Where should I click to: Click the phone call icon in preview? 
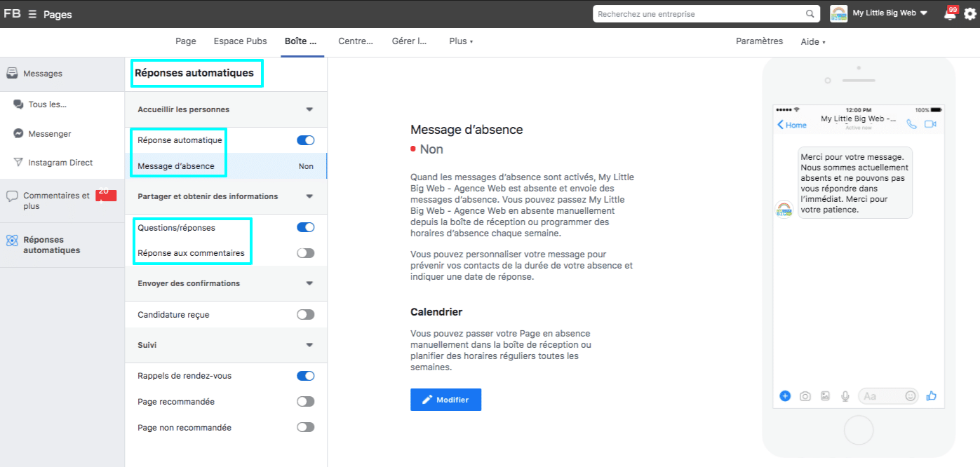911,124
